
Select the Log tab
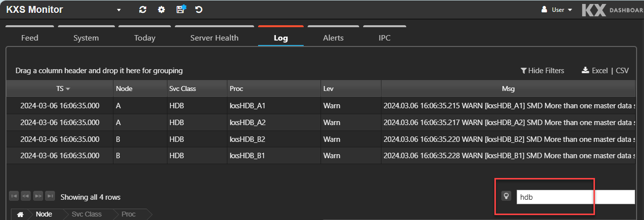tap(281, 38)
